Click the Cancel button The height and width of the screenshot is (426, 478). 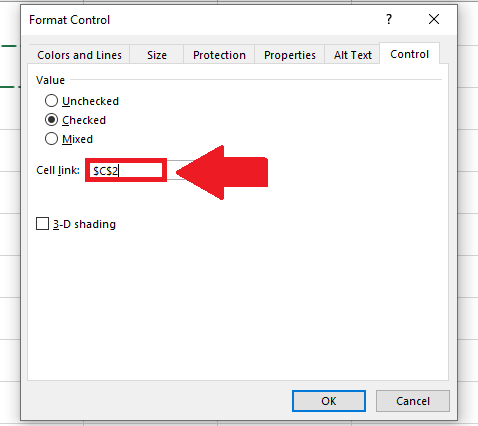[x=413, y=401]
